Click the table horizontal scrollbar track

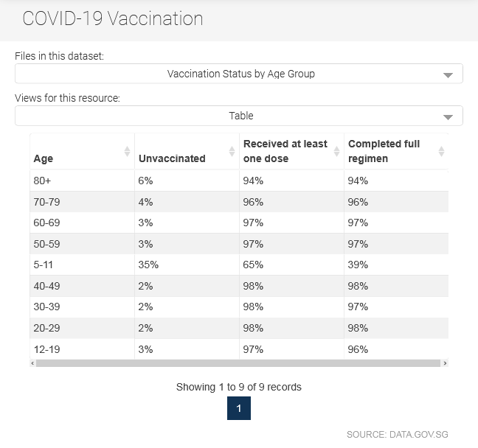pos(238,363)
